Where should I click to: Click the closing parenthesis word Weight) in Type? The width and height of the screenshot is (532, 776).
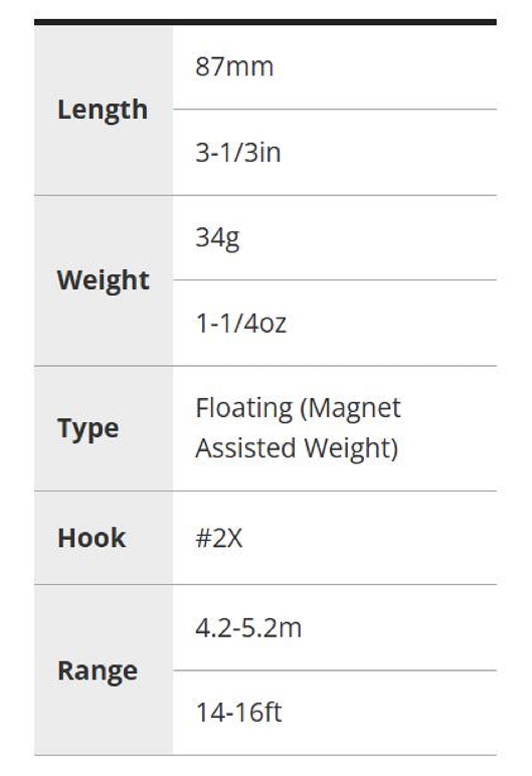click(x=351, y=448)
